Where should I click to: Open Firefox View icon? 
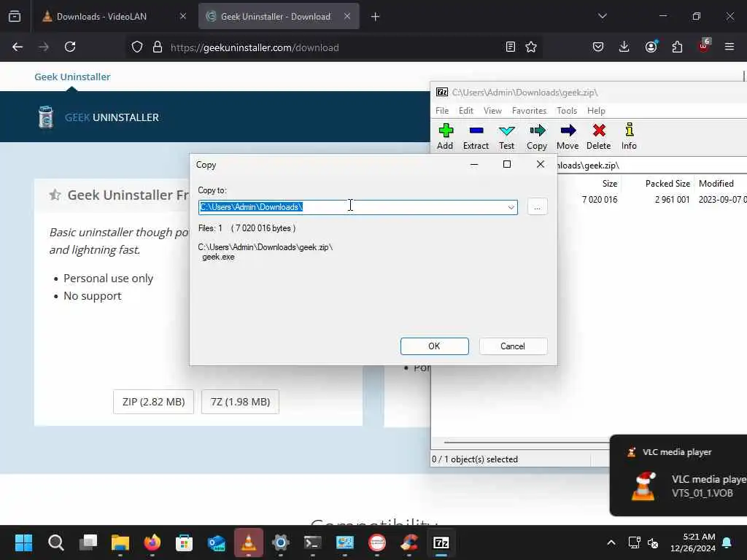[15, 17]
